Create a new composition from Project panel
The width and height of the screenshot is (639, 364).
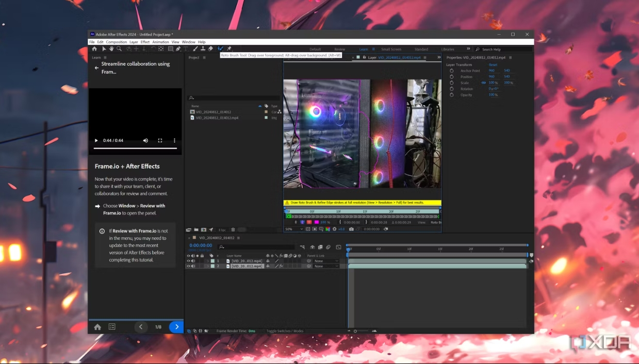(x=204, y=229)
